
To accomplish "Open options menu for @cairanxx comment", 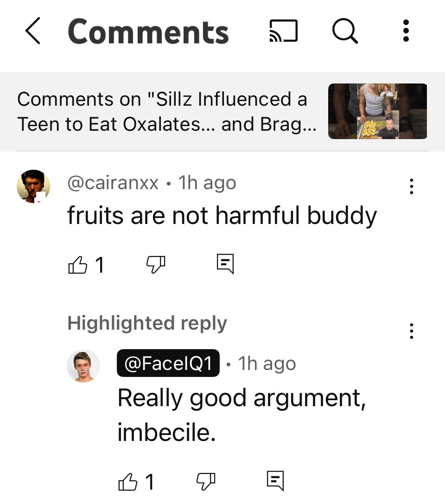I will [x=411, y=186].
